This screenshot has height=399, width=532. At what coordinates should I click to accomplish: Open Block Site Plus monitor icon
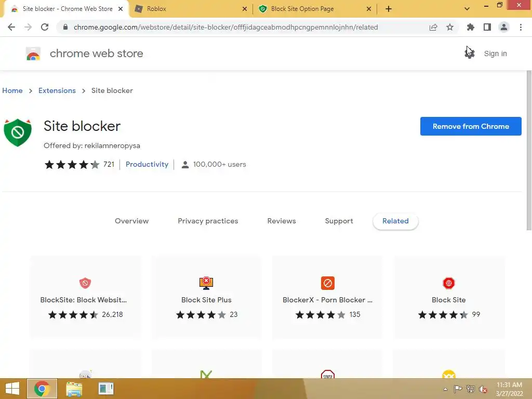coord(206,283)
